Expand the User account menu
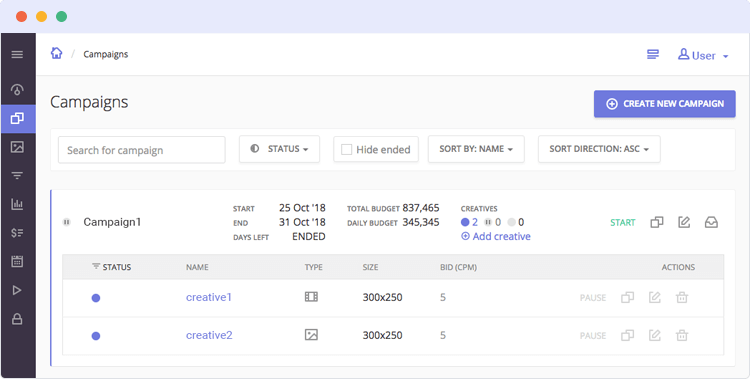Screen dimensions: 750x379 coord(703,56)
